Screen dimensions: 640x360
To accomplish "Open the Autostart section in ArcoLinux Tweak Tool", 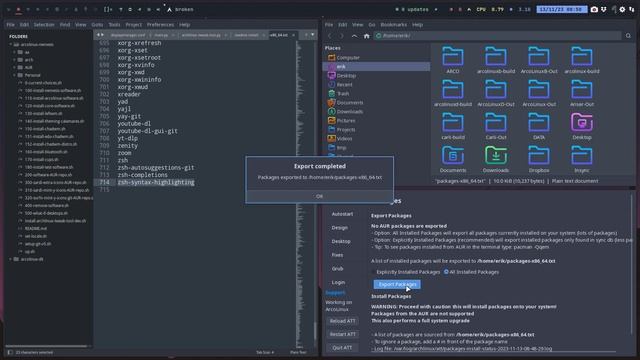I will pos(342,214).
